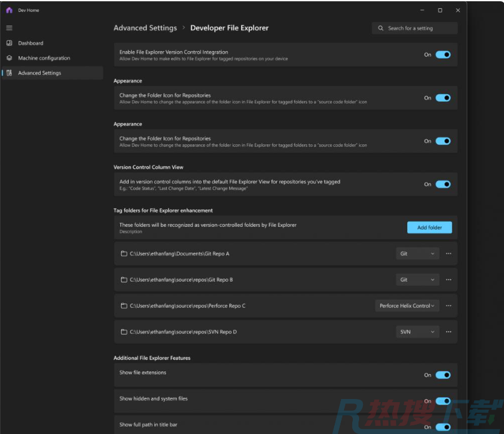Screen dimensions: 504x434
Task: Click path text ending in Git Repo B
Action: (181, 280)
